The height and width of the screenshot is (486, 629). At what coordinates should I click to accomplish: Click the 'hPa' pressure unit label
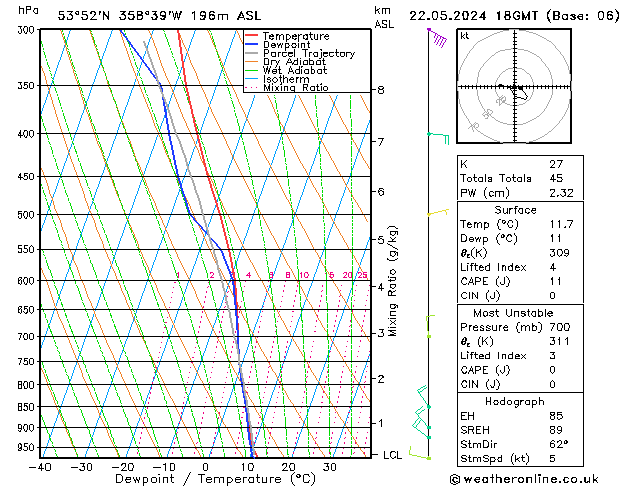click(28, 10)
